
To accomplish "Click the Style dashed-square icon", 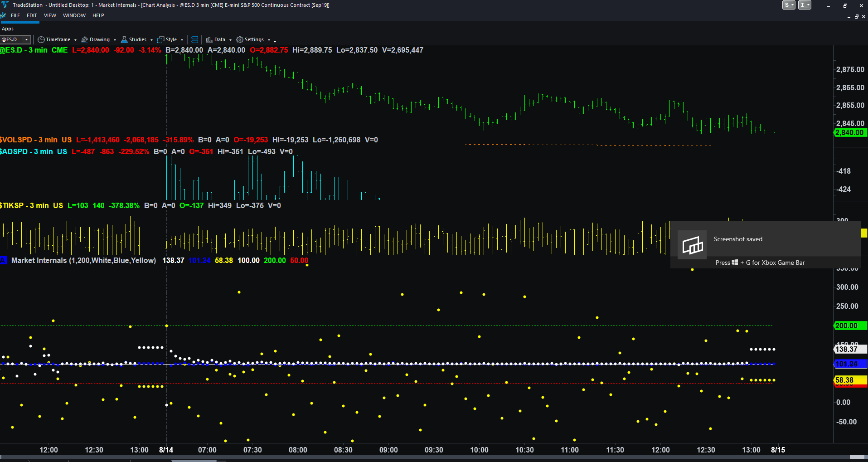I will click(160, 40).
